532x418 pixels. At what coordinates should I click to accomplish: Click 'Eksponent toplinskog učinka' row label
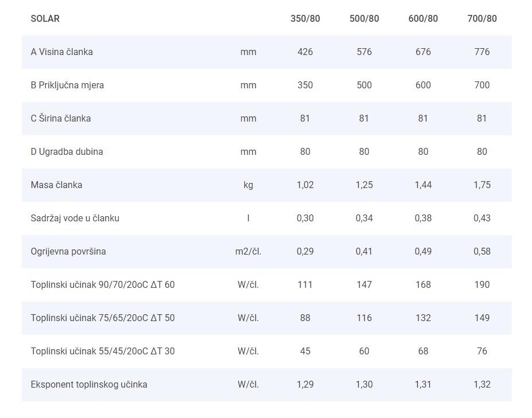(x=89, y=384)
